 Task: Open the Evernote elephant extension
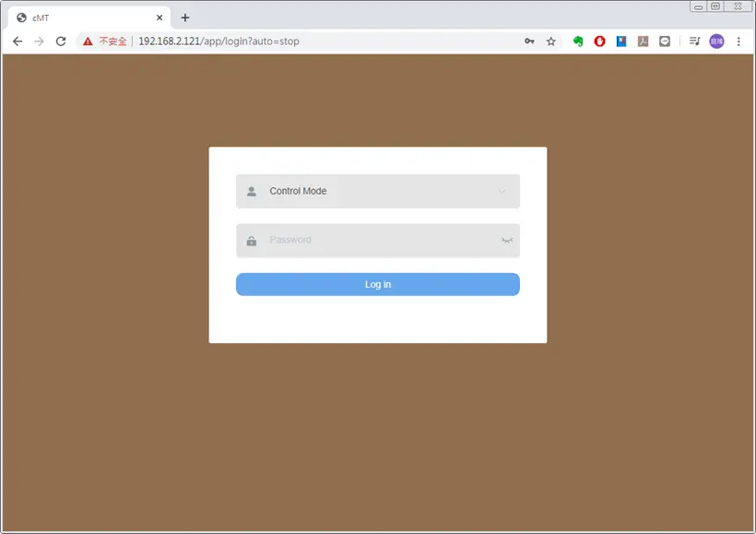point(578,42)
